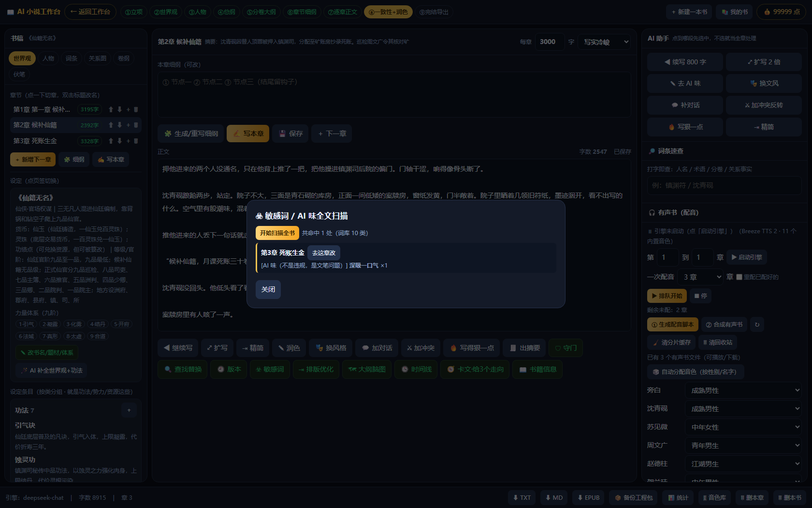Click 去这章改 for 第3章 死账生金

click(x=324, y=253)
